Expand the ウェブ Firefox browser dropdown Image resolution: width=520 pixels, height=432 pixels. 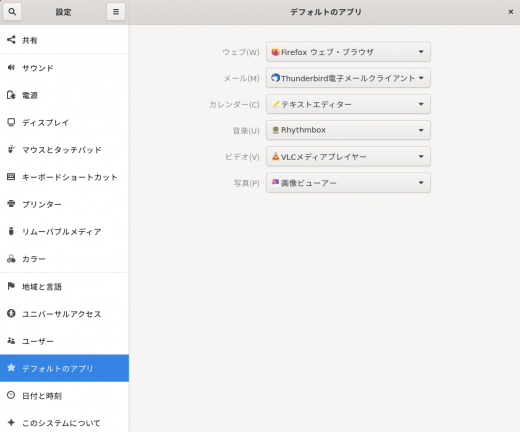tap(348, 52)
